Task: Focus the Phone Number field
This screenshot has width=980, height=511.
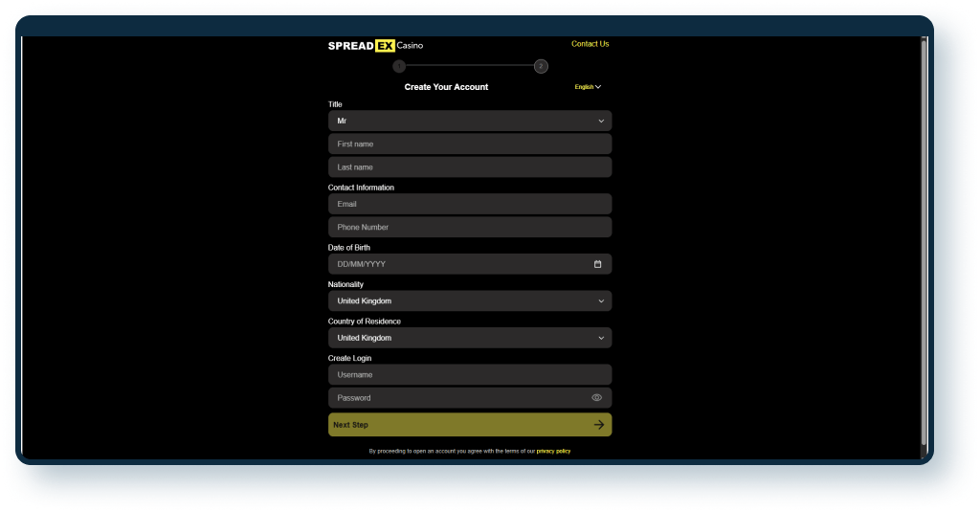Action: (x=470, y=227)
